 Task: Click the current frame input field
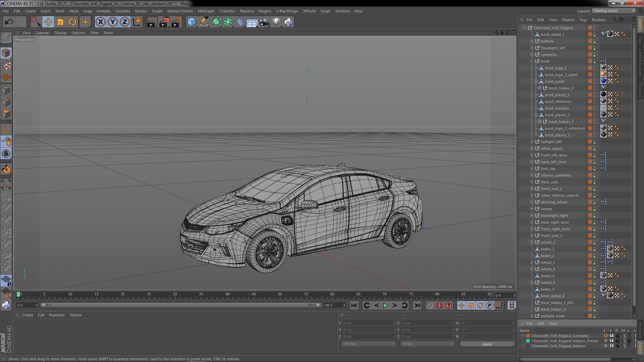[505, 296]
